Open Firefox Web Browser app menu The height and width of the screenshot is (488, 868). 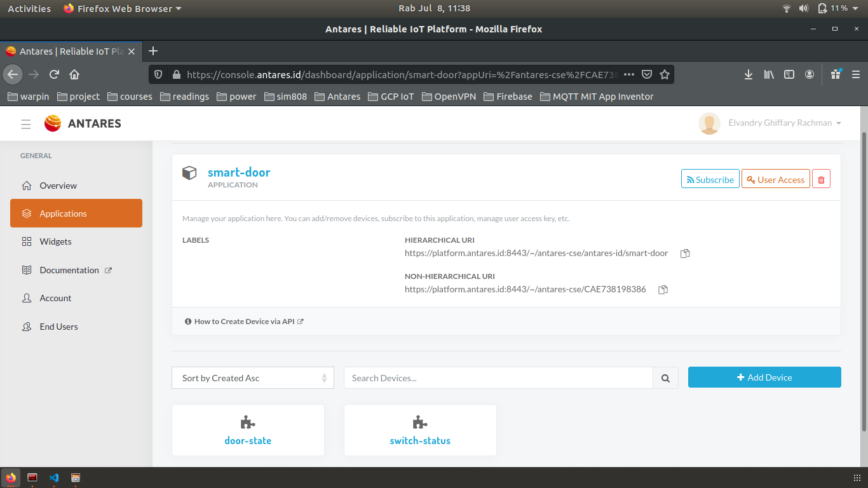123,8
